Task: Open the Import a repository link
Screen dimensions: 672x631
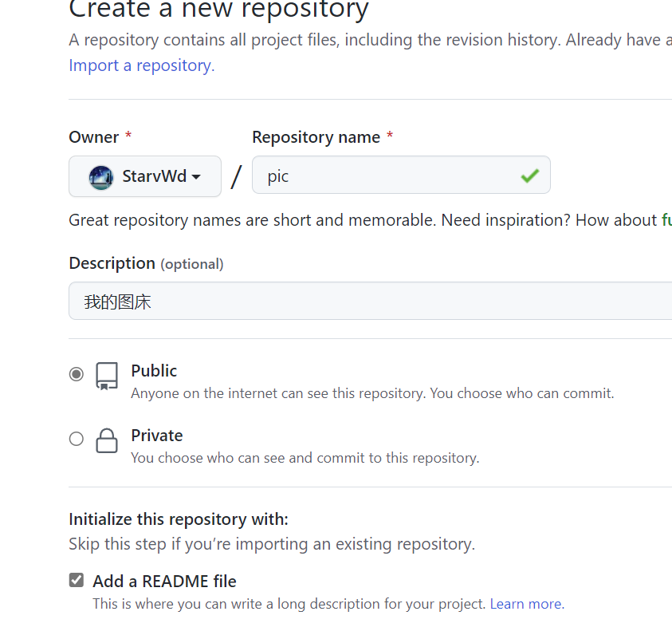Action: [x=141, y=65]
